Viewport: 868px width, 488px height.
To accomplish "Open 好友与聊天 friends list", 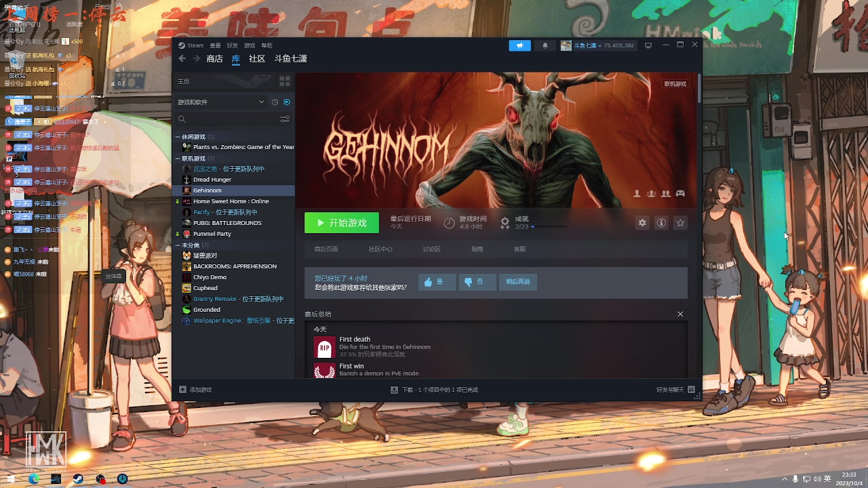I will [675, 390].
